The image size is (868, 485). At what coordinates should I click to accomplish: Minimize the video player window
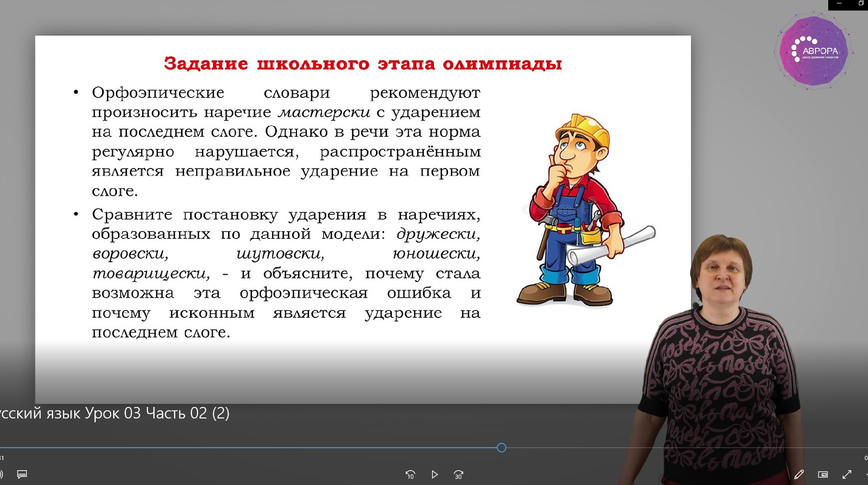point(839,3)
